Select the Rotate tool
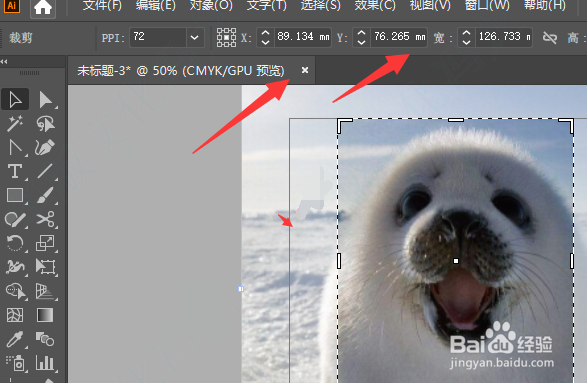This screenshot has height=383, width=587. 15,243
